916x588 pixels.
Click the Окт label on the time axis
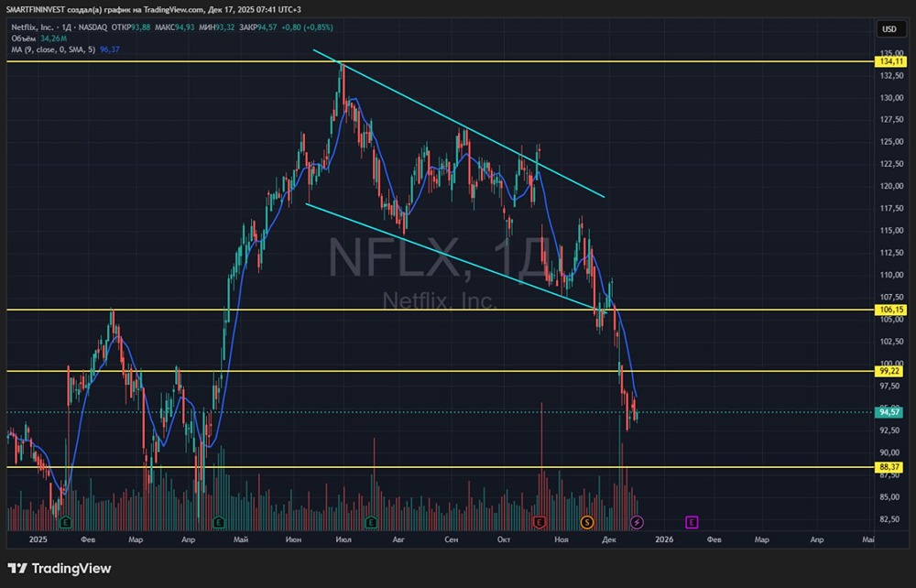504,539
